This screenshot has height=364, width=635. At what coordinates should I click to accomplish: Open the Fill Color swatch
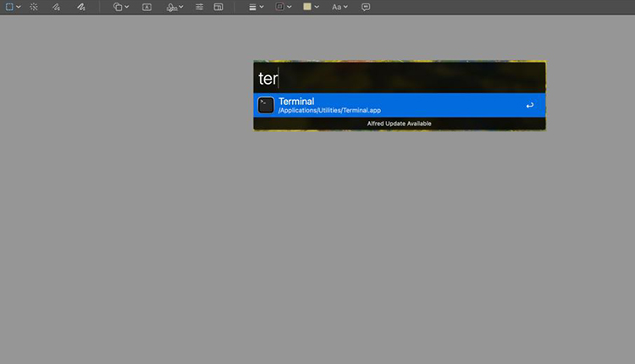311,7
